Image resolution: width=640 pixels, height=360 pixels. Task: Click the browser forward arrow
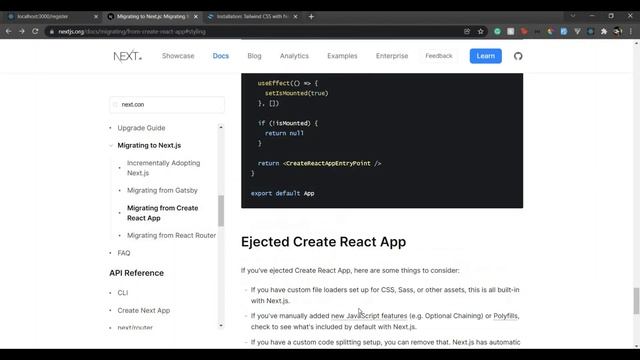coord(22,31)
